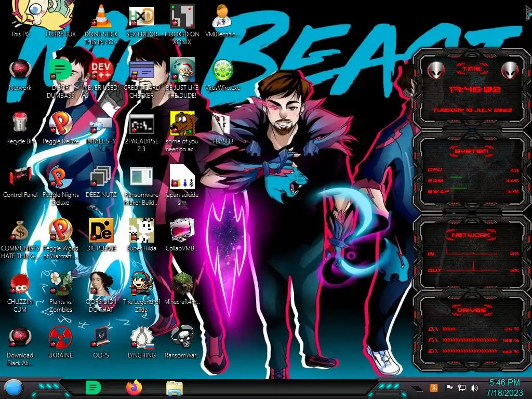Select the DEV C++ NEVER USED shortcut

[x=101, y=75]
